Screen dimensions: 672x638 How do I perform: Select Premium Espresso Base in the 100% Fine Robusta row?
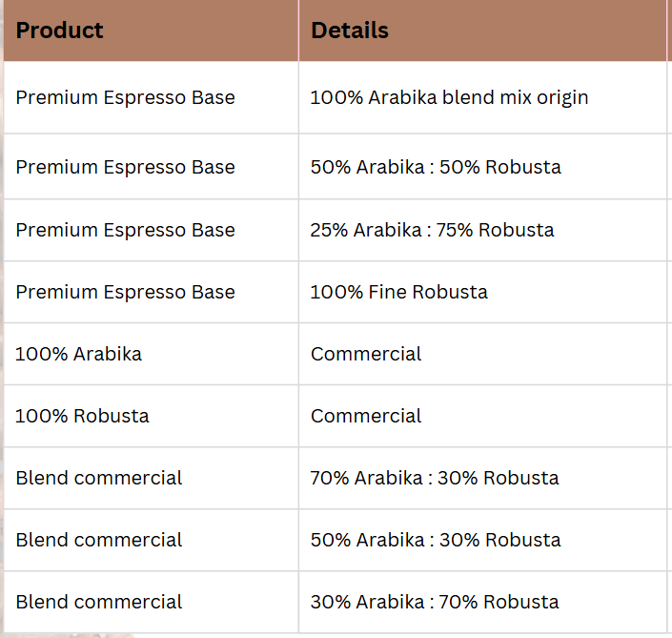(125, 292)
